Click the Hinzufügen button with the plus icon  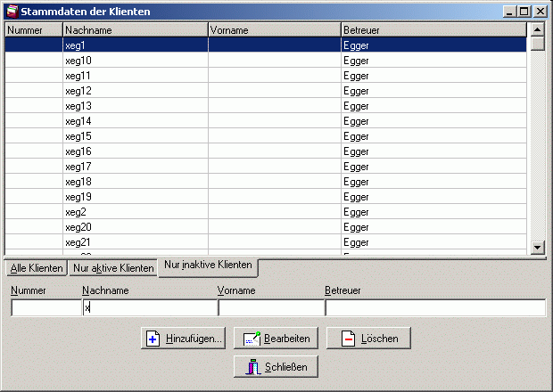[x=183, y=339]
